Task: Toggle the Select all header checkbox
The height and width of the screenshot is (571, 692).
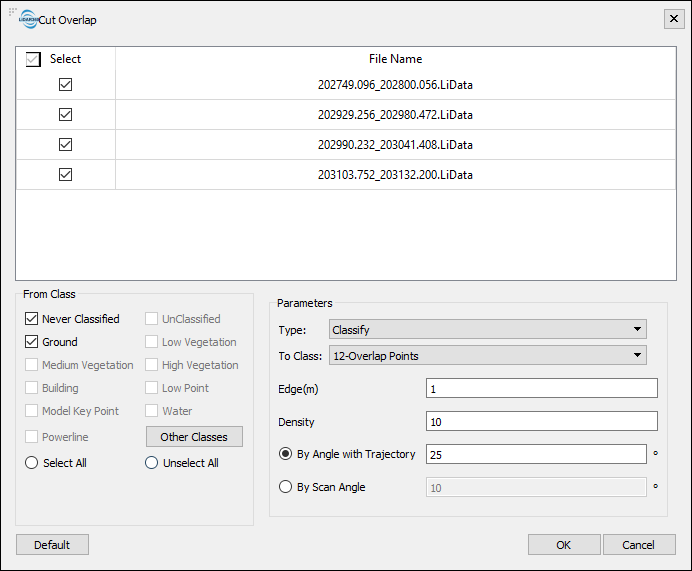Action: pos(33,59)
